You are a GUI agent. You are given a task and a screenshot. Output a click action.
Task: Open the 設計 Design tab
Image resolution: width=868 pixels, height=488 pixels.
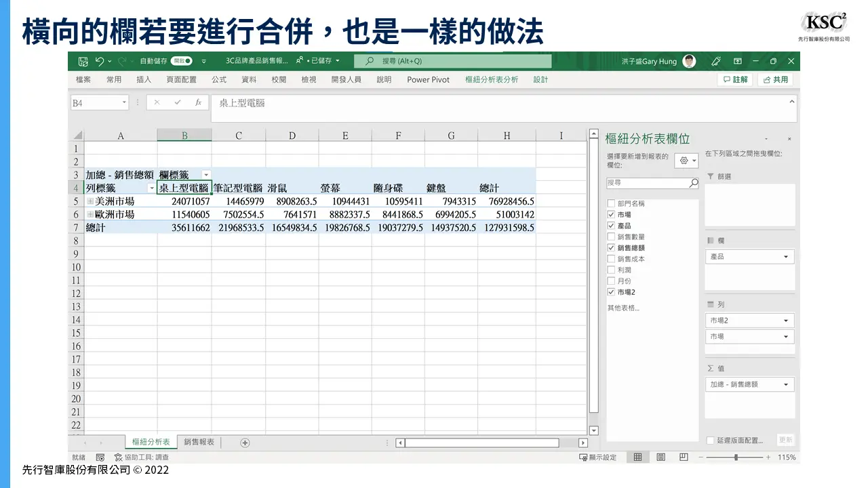pos(540,79)
